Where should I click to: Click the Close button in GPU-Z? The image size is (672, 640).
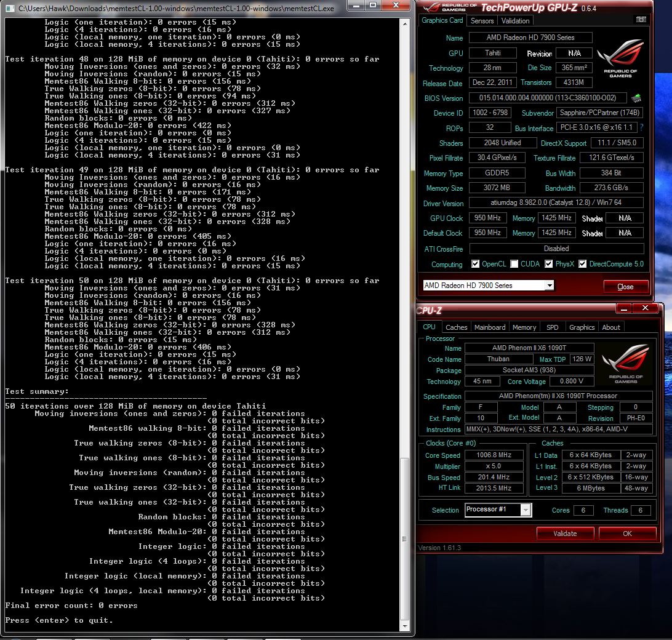(x=625, y=286)
